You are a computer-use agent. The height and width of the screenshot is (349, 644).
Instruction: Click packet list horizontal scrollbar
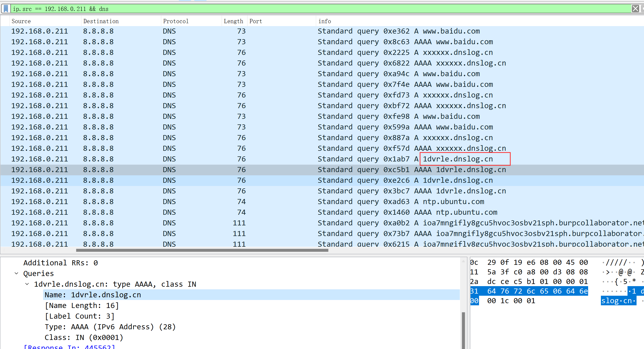pos(202,250)
